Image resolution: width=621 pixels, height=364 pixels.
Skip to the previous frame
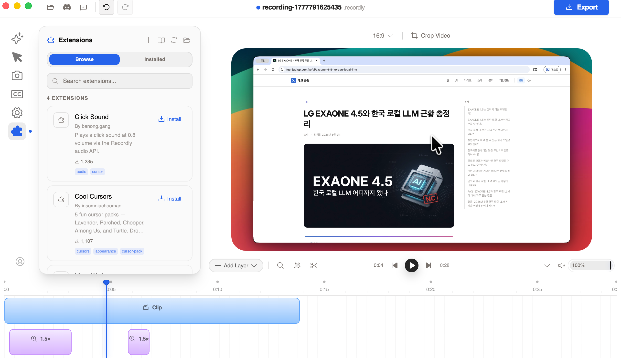(x=395, y=265)
